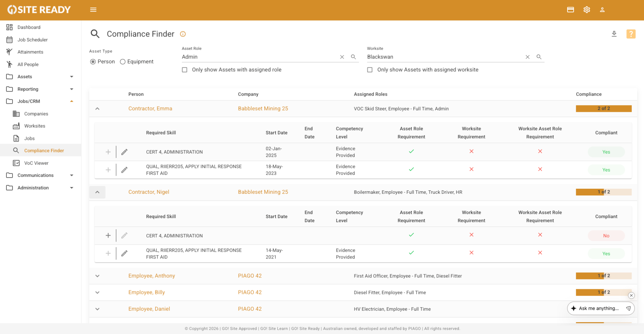The width and height of the screenshot is (644, 334).
Task: Open the Worksite search magnifier icon
Action: [539, 57]
